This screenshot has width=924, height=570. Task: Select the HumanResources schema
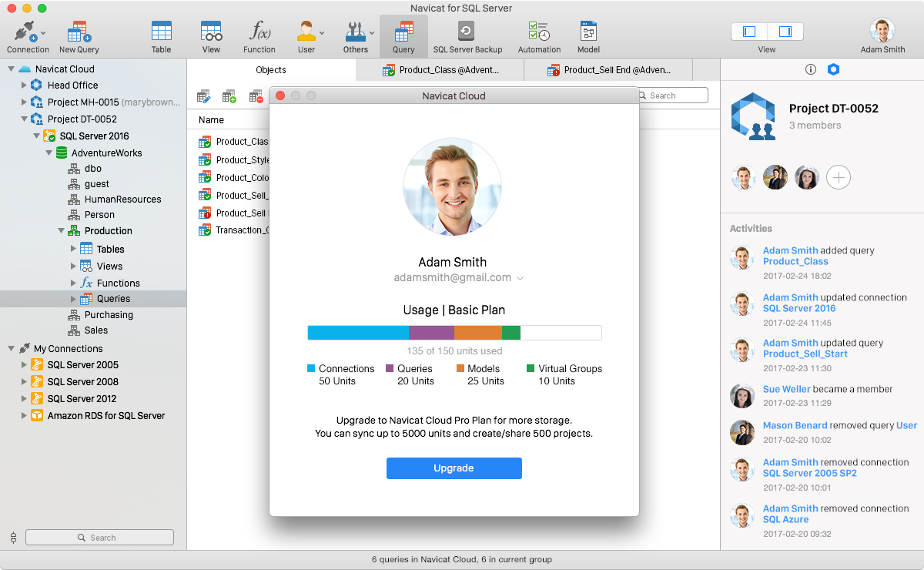click(114, 199)
